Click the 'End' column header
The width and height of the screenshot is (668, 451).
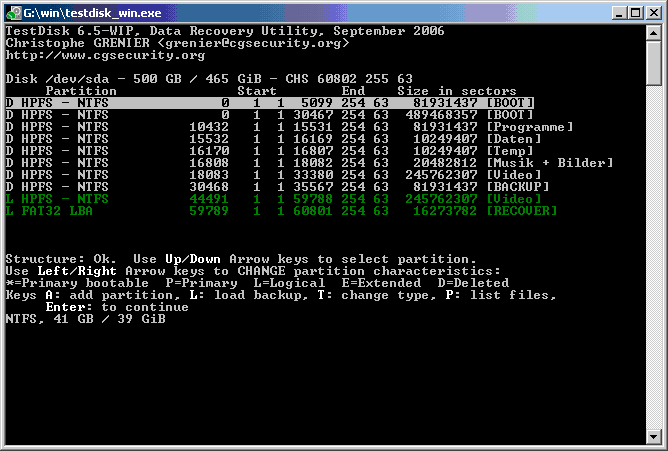pos(353,91)
